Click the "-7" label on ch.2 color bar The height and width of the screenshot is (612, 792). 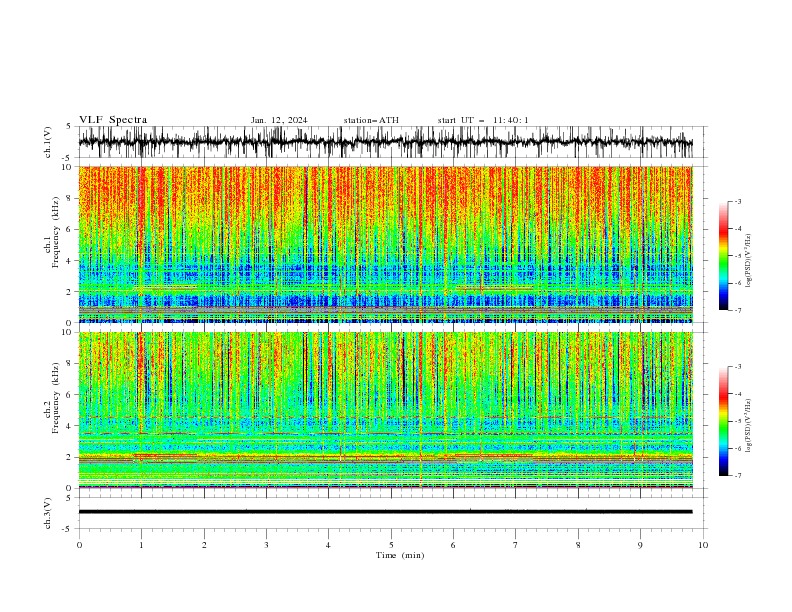coord(738,476)
